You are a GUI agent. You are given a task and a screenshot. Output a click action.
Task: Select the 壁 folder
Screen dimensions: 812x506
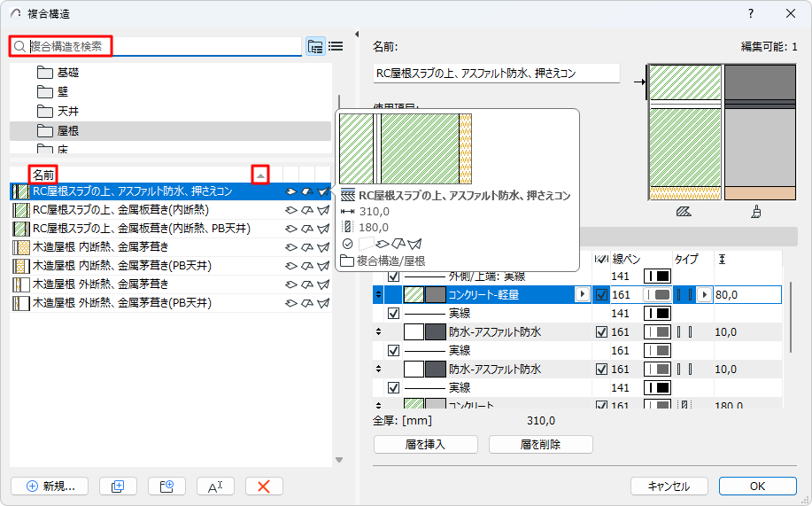tap(63, 92)
